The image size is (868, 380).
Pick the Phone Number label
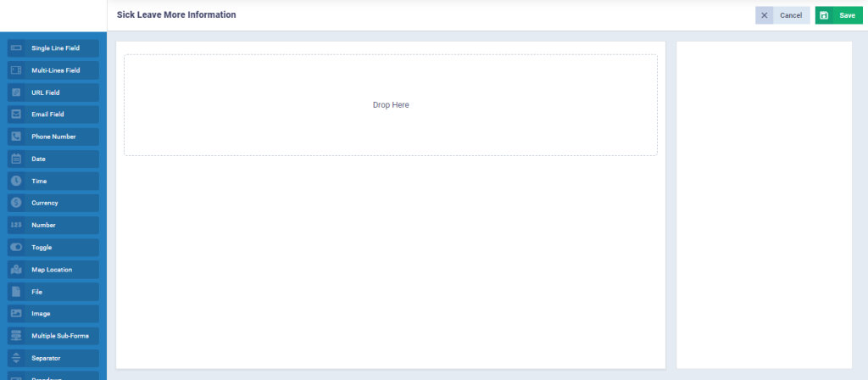[x=53, y=137]
